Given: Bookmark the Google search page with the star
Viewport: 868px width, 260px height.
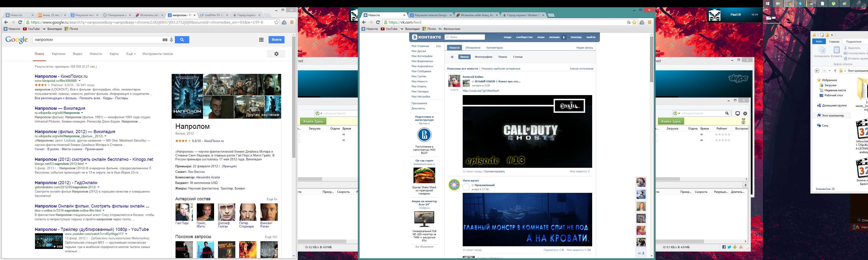Looking at the screenshot, I should click(276, 23).
